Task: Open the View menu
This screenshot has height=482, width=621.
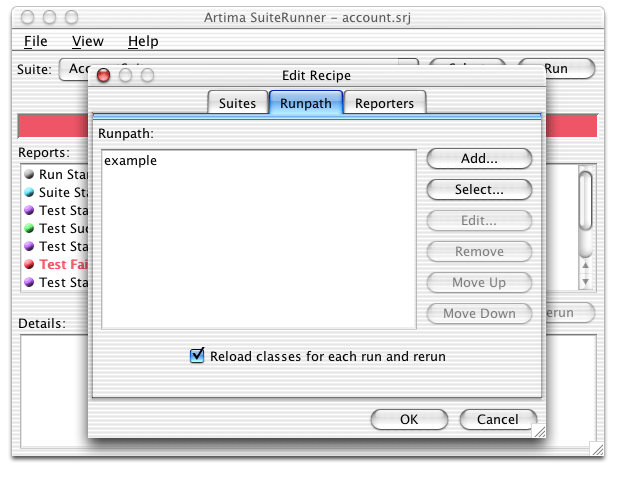Action: (88, 41)
